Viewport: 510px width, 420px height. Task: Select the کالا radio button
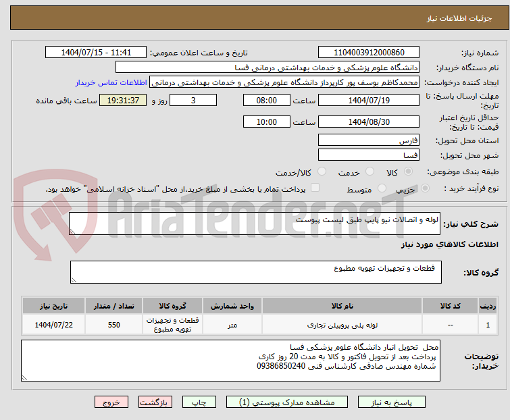coord(408,172)
